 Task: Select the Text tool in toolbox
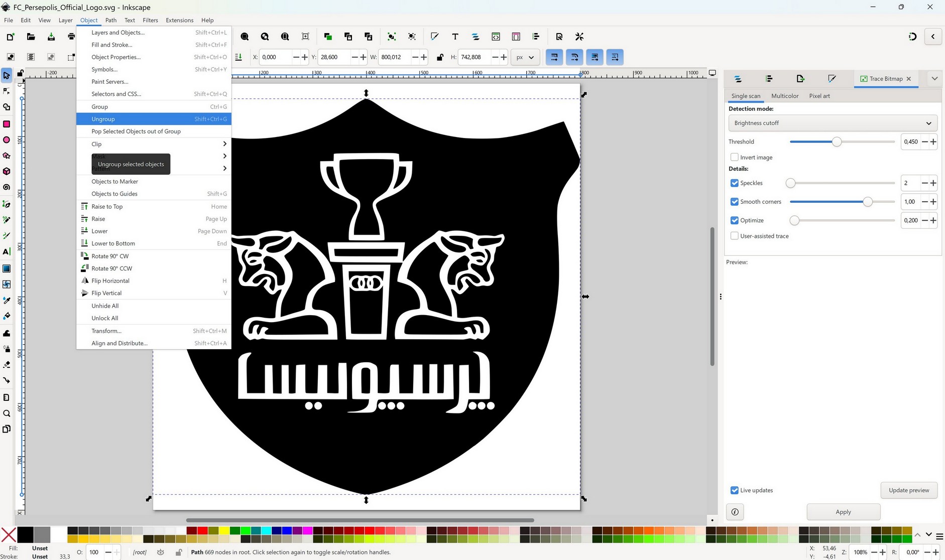click(x=7, y=251)
